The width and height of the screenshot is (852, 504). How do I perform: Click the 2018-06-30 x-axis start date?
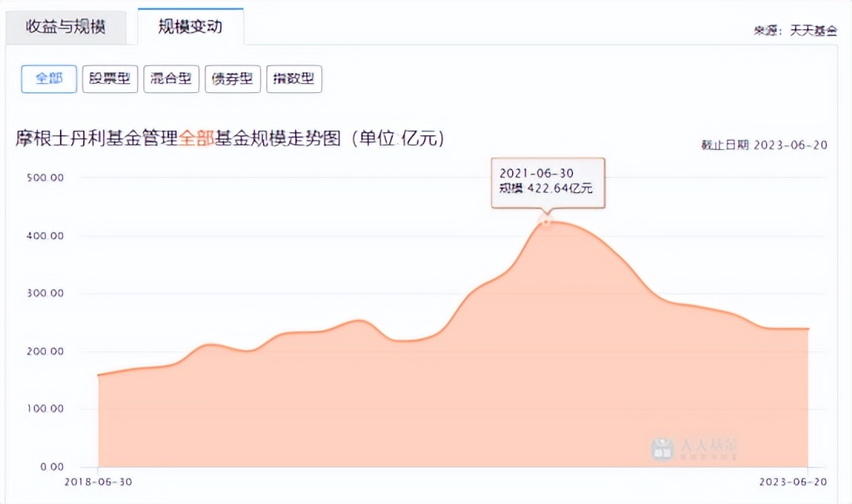point(98,482)
